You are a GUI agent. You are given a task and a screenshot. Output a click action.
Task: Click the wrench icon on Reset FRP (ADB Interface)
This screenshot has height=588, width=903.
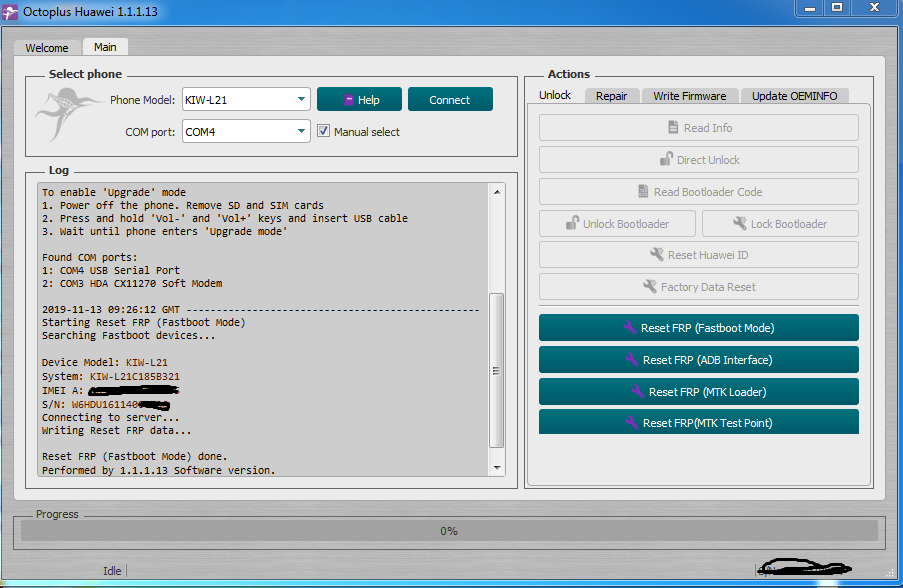click(632, 359)
